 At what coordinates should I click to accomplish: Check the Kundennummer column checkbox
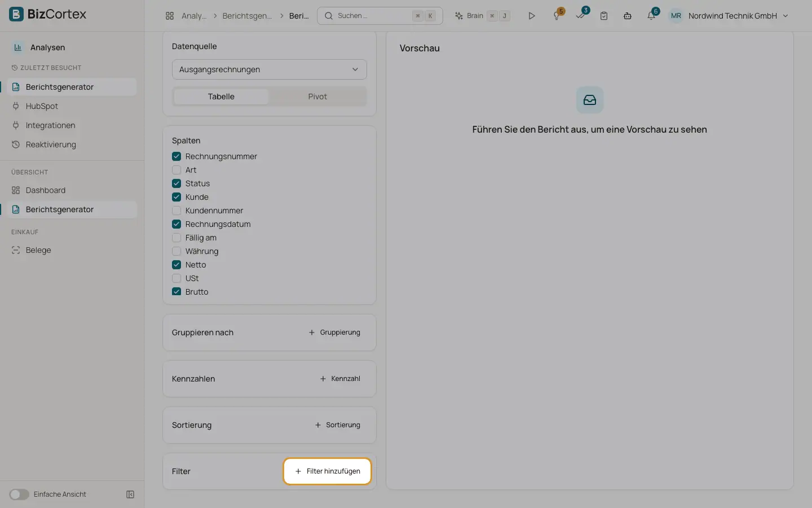(x=176, y=211)
